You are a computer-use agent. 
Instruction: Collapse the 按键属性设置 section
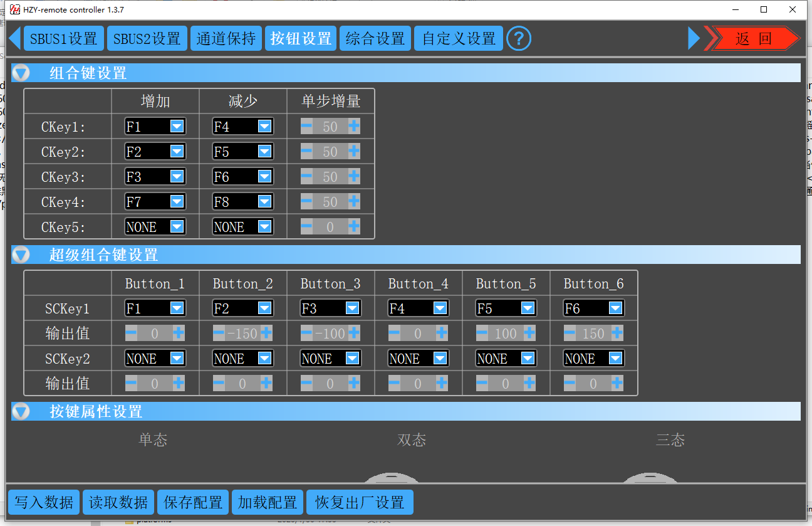(x=21, y=411)
